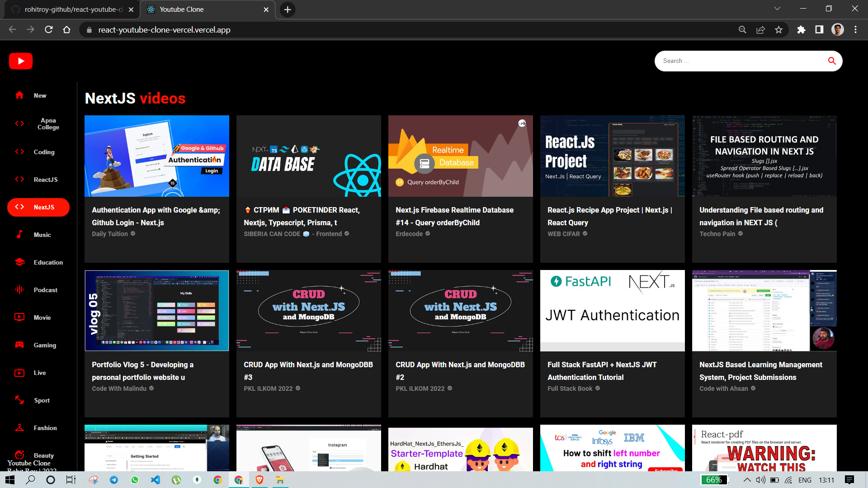
Task: Visit the Erdecode channel
Action: [x=409, y=234]
